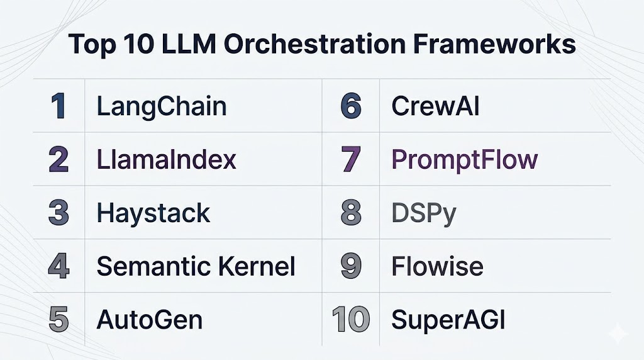
Task: Click the sparkle icon in bottom corner
Action: 617,334
